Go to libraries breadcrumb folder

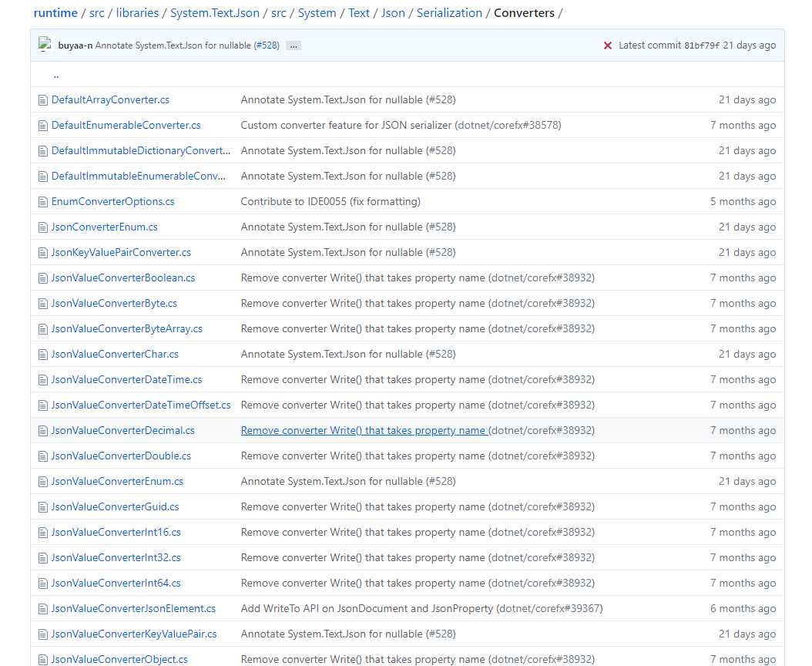coord(137,13)
